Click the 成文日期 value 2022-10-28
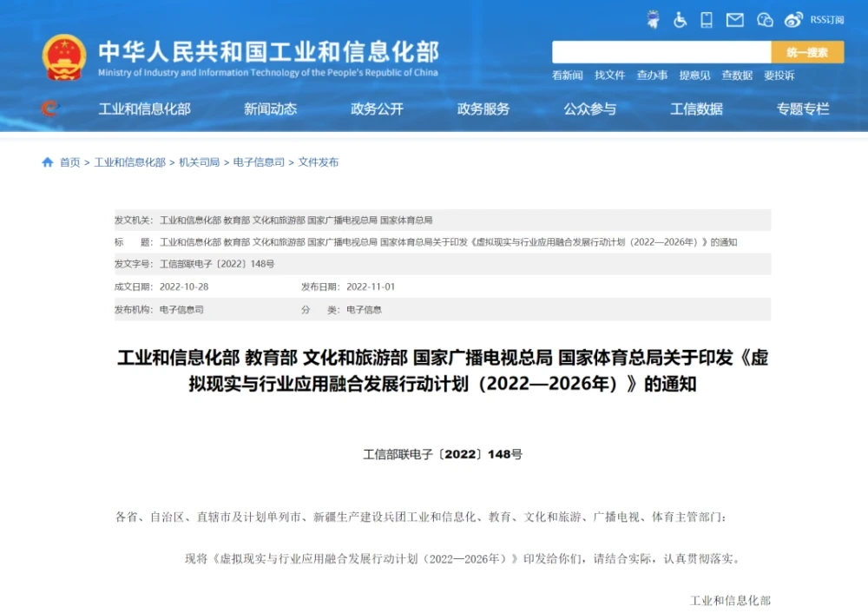Screen dimensions: 868x613 tap(184, 287)
